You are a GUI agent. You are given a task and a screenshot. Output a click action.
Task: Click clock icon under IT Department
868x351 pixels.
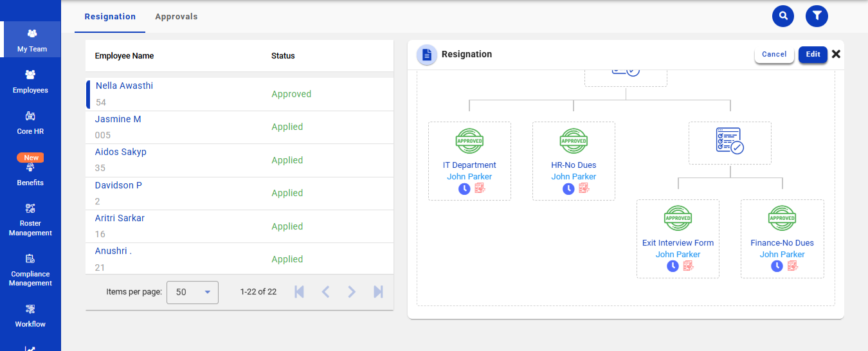pyautogui.click(x=464, y=188)
